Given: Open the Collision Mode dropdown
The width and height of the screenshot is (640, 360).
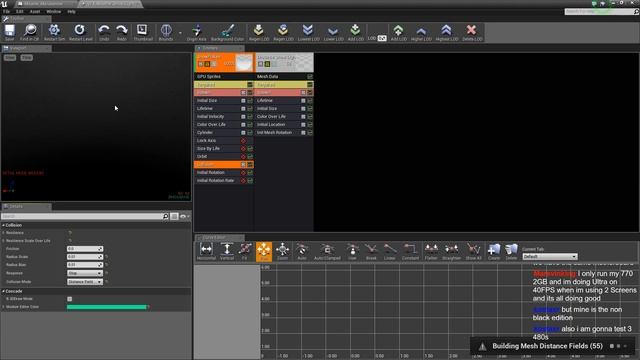Looking at the screenshot, I should (x=85, y=282).
